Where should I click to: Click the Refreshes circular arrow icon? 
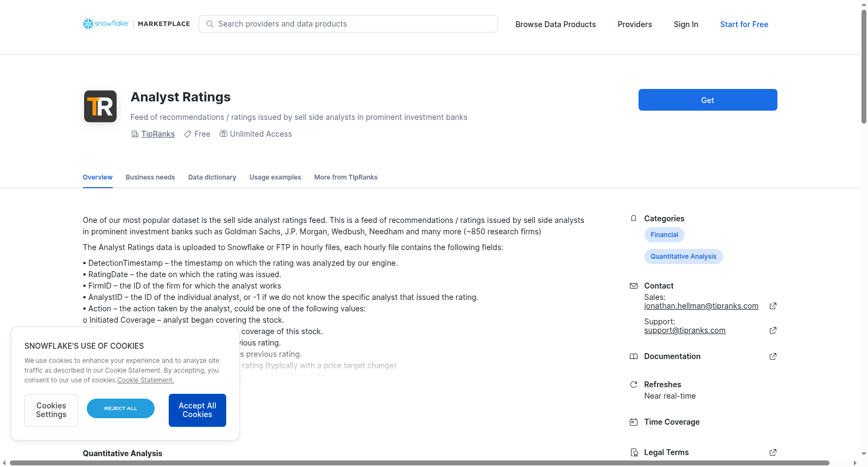[634, 385]
